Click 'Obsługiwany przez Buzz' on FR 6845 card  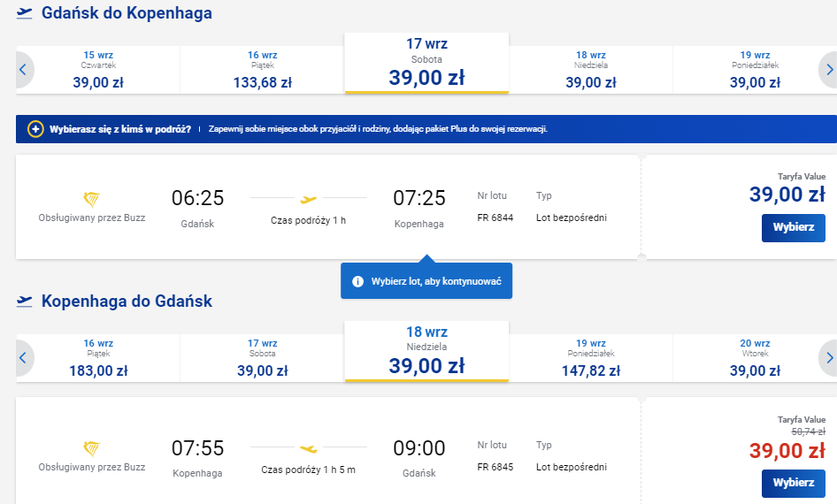[92, 467]
